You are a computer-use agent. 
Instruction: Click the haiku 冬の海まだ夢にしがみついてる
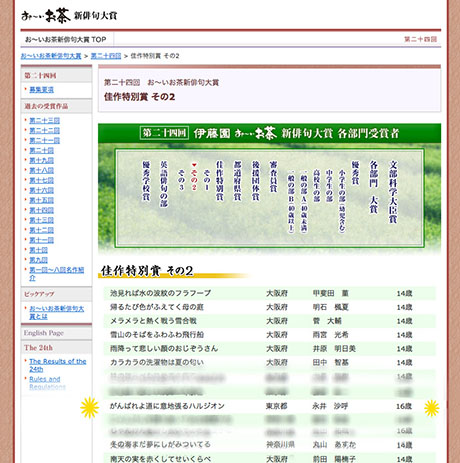160,445
